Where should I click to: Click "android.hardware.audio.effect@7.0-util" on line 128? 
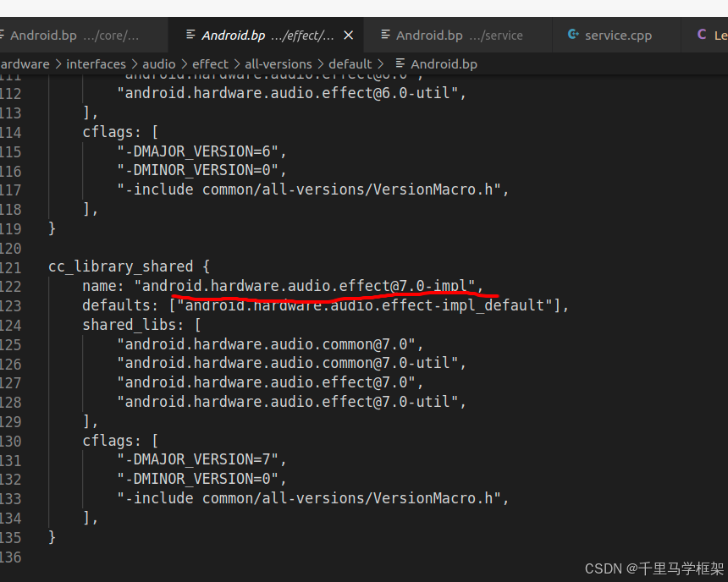[x=288, y=402]
